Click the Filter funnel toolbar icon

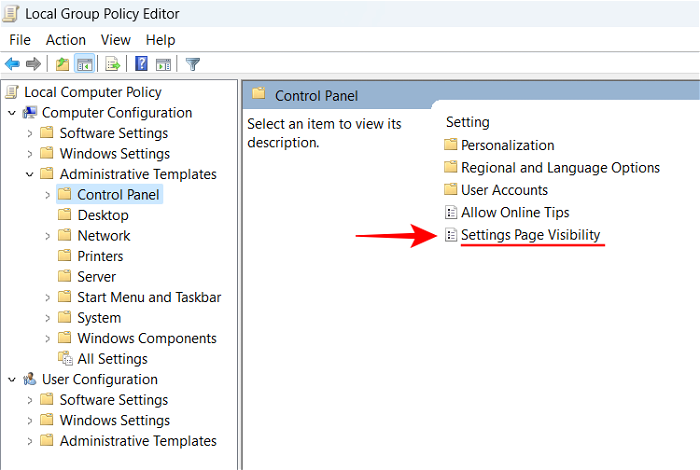[192, 65]
